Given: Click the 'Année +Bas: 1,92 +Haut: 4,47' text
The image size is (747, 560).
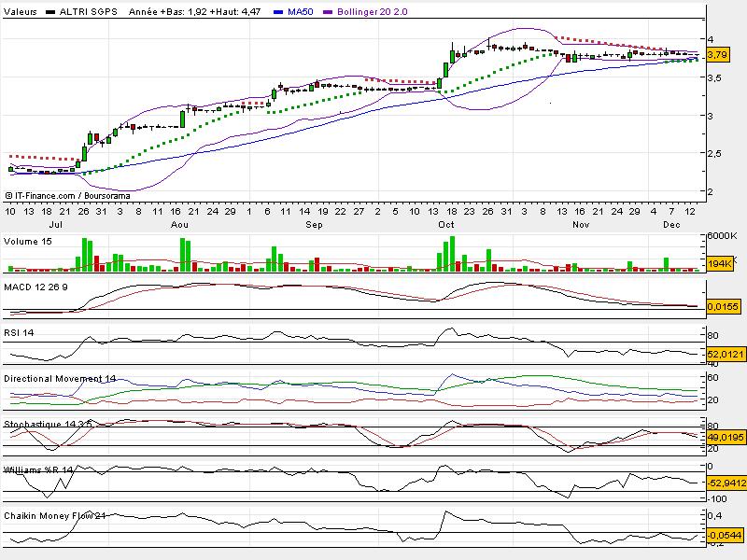Looking at the screenshot, I should tap(195, 12).
